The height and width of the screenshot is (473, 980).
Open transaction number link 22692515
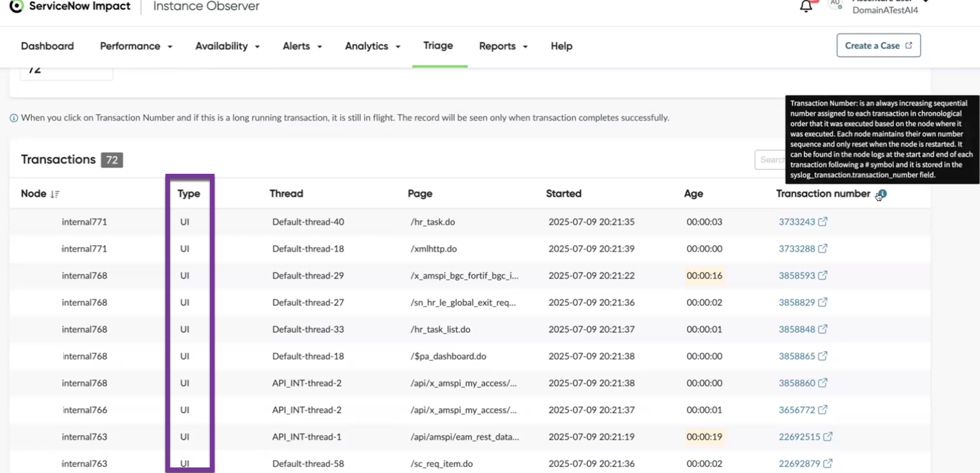pyautogui.click(x=799, y=437)
